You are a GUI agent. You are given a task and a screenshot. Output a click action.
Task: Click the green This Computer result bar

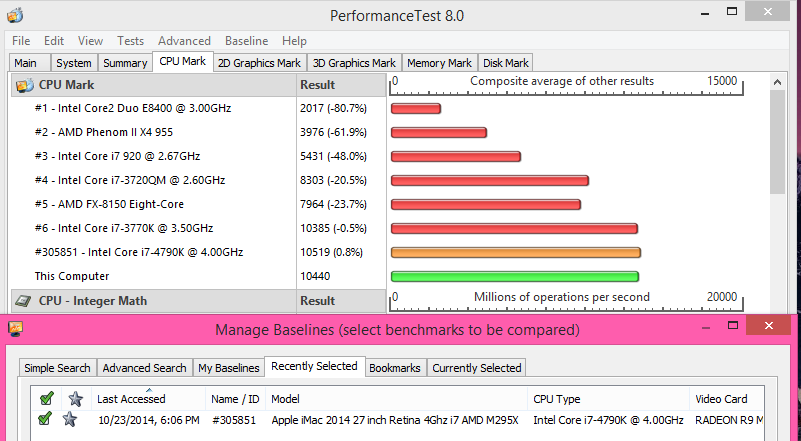(515, 276)
